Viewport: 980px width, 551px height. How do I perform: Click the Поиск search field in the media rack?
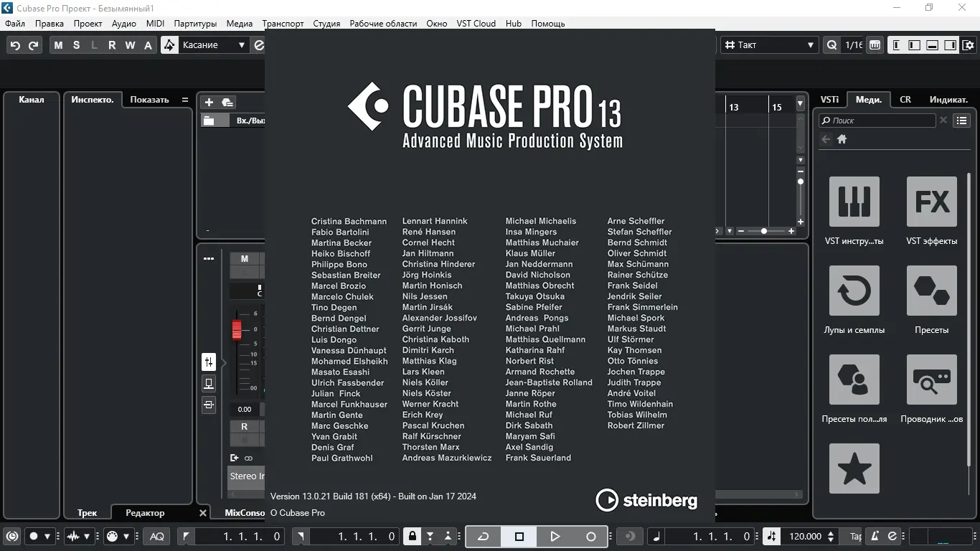point(877,121)
